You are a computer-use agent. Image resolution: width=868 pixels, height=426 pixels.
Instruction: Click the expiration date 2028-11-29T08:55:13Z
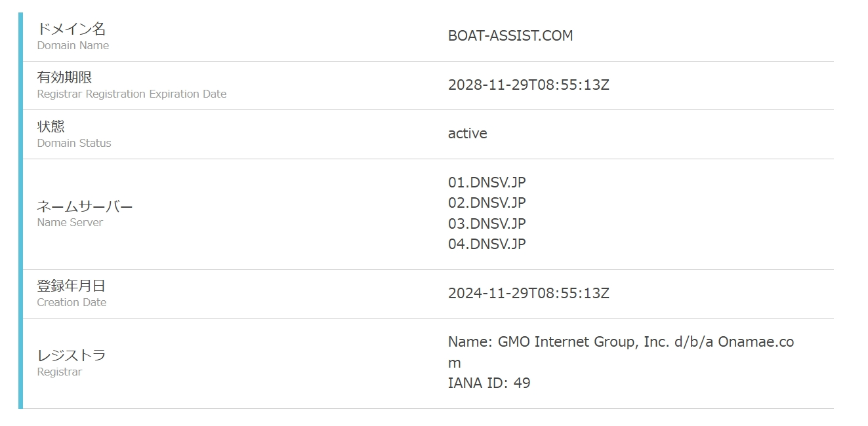[x=528, y=85]
